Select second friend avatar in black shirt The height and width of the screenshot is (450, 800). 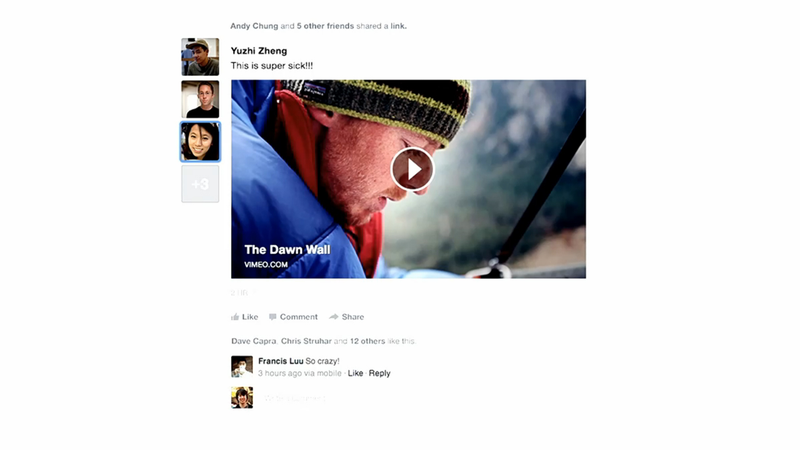[200, 99]
